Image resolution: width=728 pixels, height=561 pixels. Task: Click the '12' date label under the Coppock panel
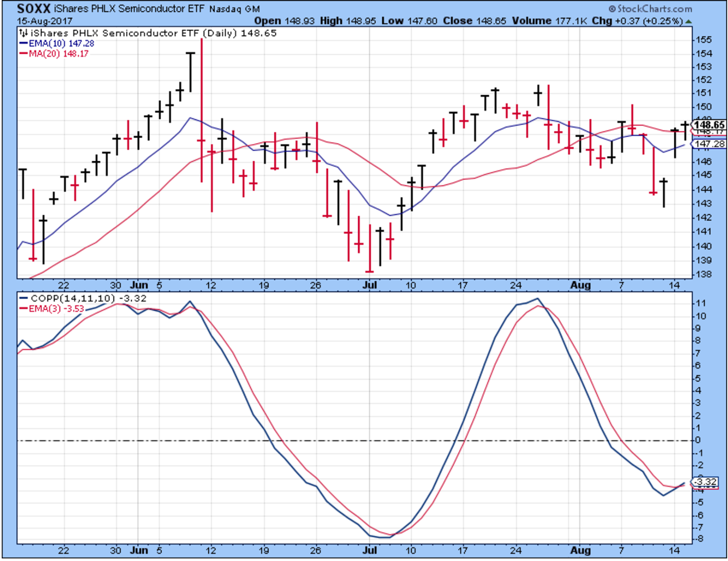tap(211, 551)
